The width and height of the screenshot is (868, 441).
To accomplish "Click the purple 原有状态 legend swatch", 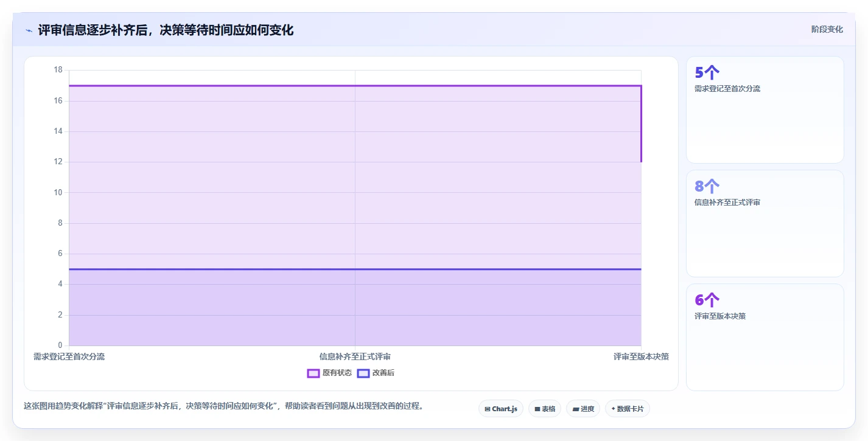I will pyautogui.click(x=313, y=373).
